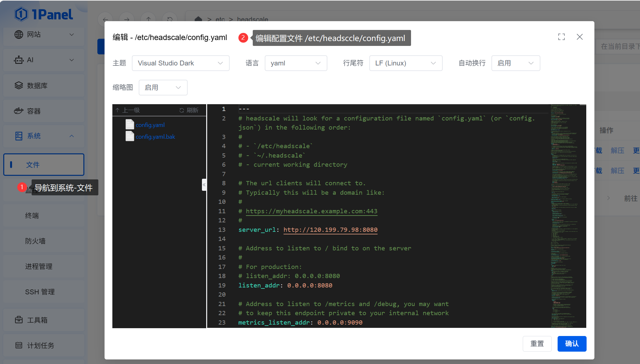640x364 pixels.
Task: Open the 防火墙 menu item
Action: [44, 241]
